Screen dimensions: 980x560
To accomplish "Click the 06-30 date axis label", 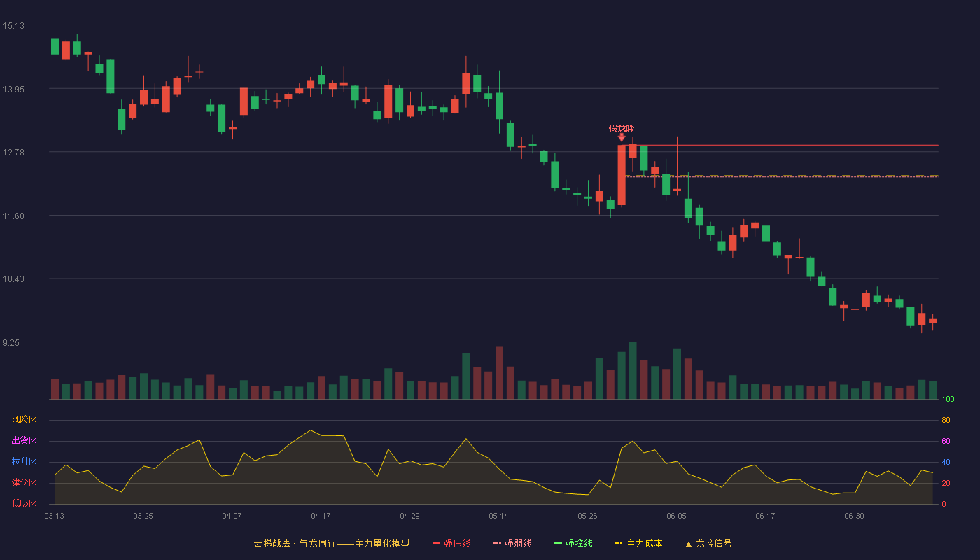I will [x=854, y=516].
